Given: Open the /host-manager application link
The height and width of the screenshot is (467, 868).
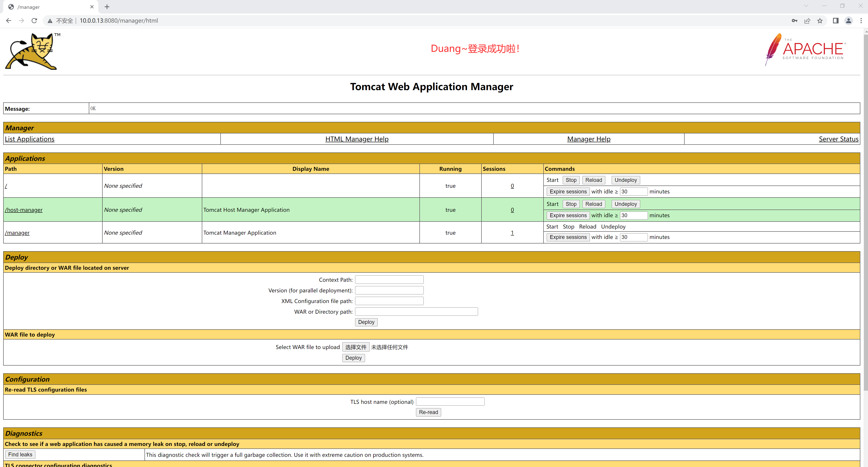Looking at the screenshot, I should tap(24, 210).
